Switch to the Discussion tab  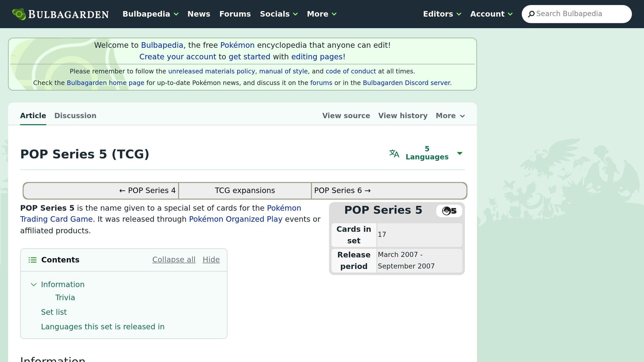(x=75, y=116)
